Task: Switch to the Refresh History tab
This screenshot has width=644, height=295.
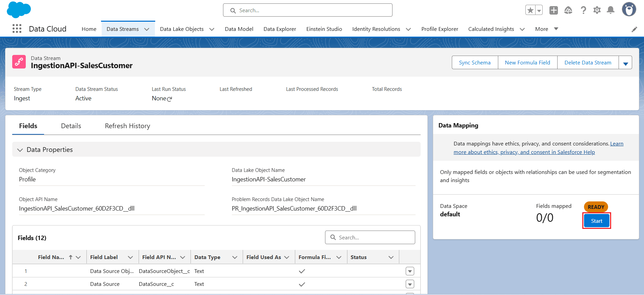Action: tap(127, 126)
